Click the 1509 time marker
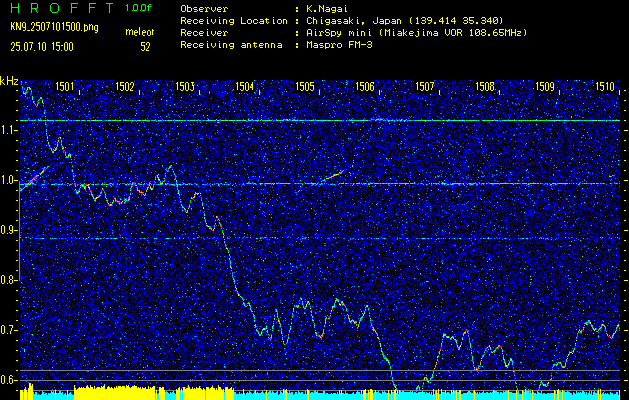The image size is (629, 400). tap(545, 86)
